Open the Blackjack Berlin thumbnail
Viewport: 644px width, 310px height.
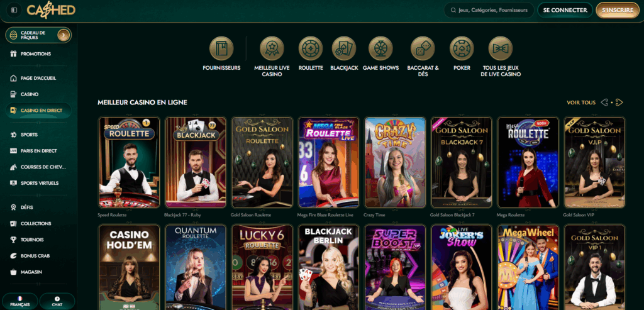(x=328, y=267)
